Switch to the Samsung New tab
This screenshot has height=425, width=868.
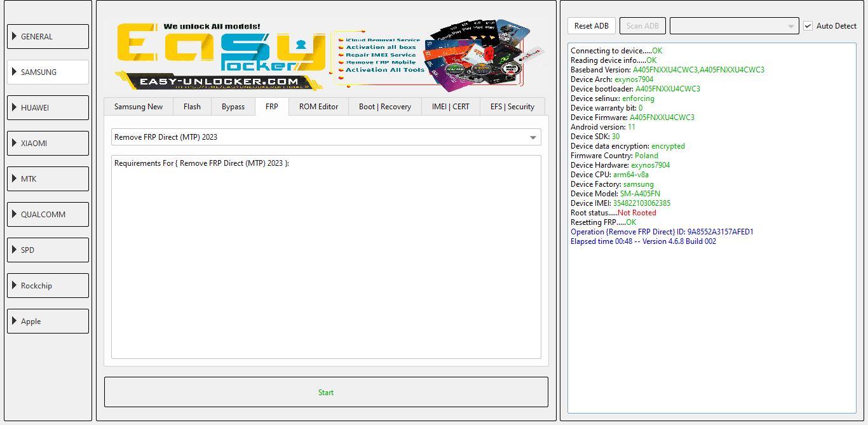139,107
